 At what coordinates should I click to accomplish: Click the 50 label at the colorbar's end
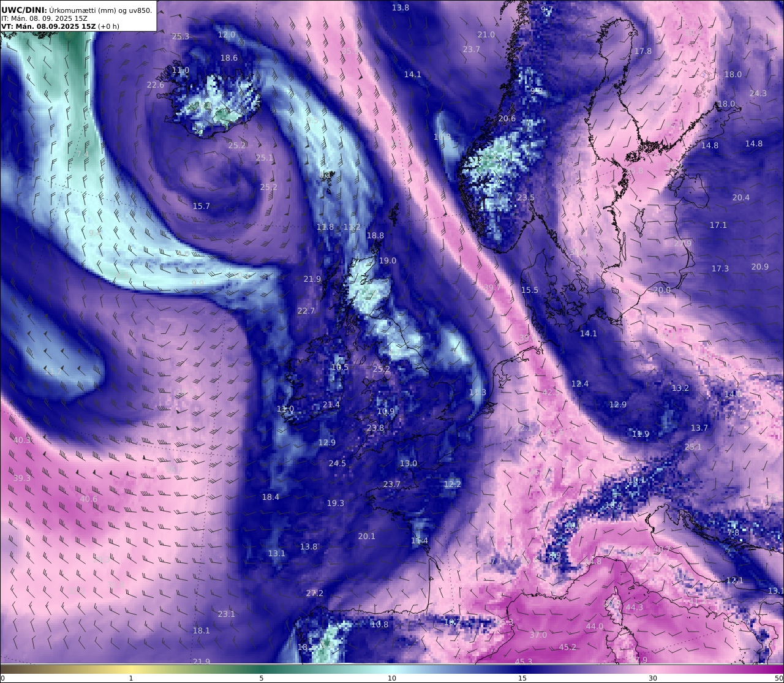(778, 678)
